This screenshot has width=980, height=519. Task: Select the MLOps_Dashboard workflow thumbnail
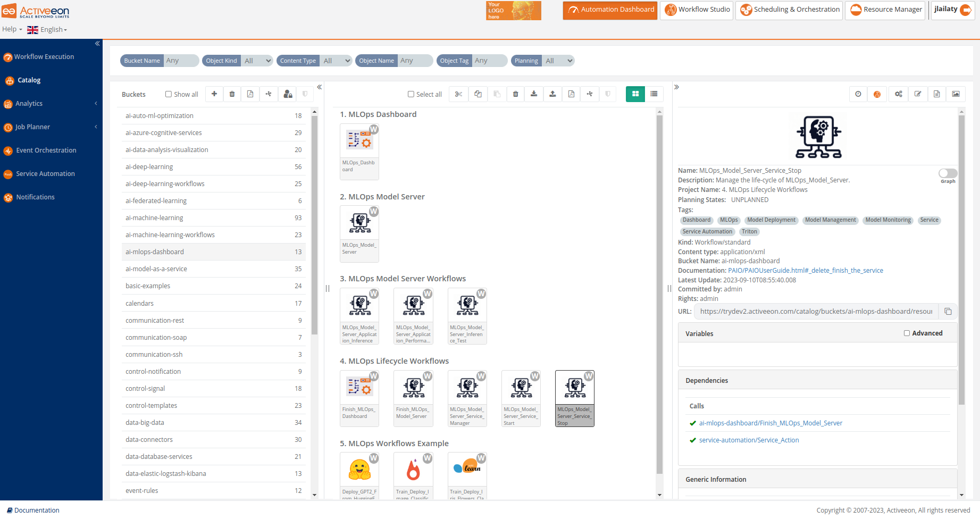359,152
